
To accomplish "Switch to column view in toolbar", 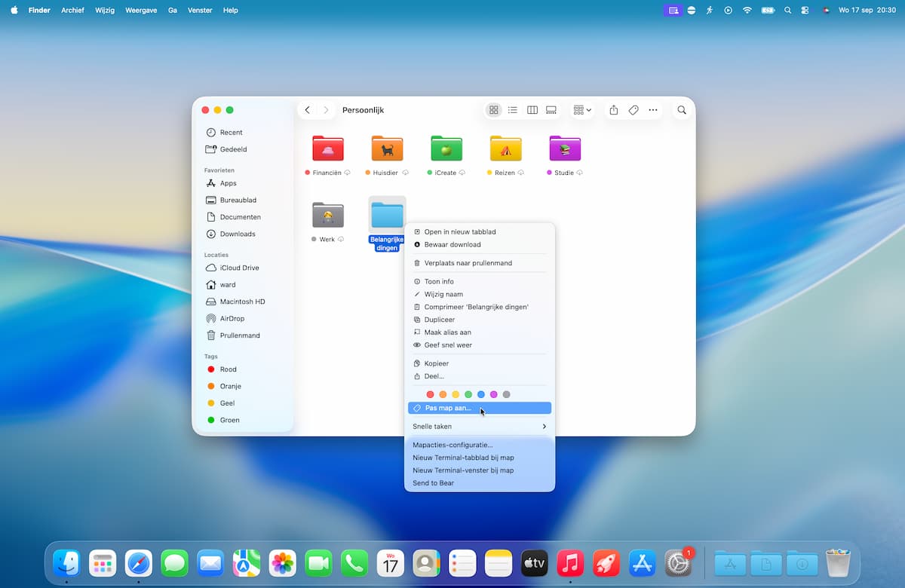I will pyautogui.click(x=532, y=110).
